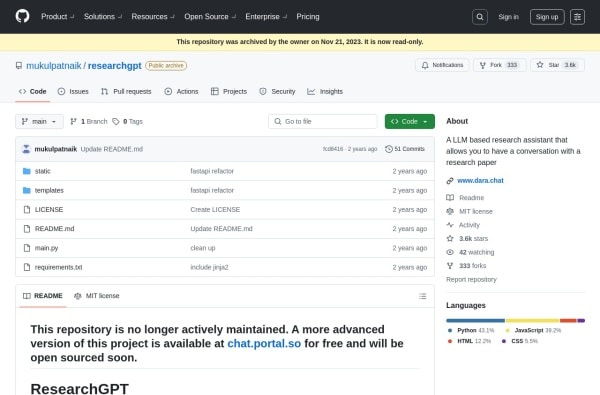The width and height of the screenshot is (600, 395).
Task: Select the MIT license tab in file viewer
Action: (96, 296)
